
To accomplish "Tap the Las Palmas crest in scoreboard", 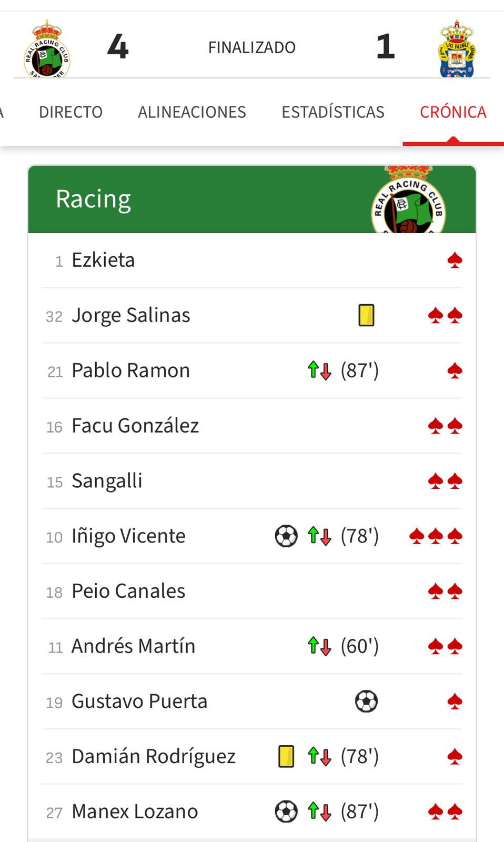I will (457, 49).
